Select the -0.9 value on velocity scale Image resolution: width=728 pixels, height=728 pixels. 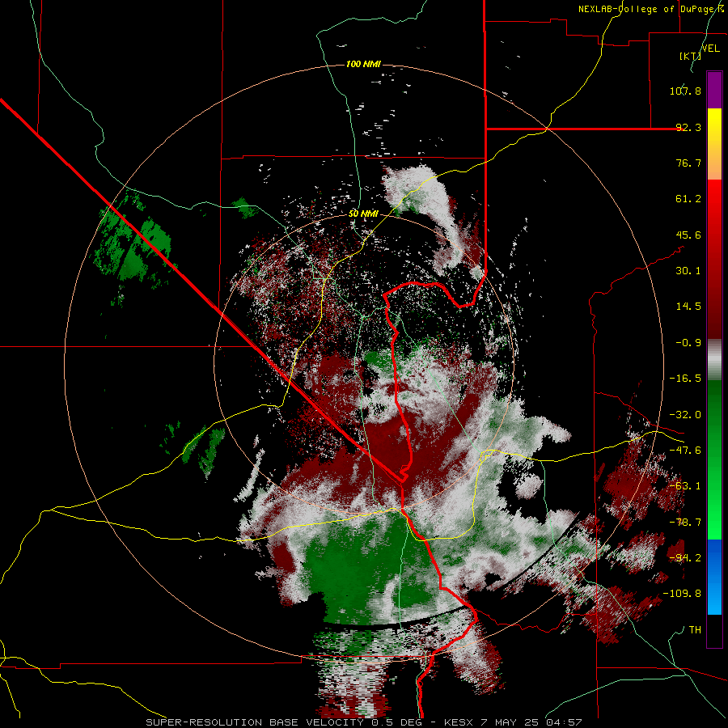[688, 343]
